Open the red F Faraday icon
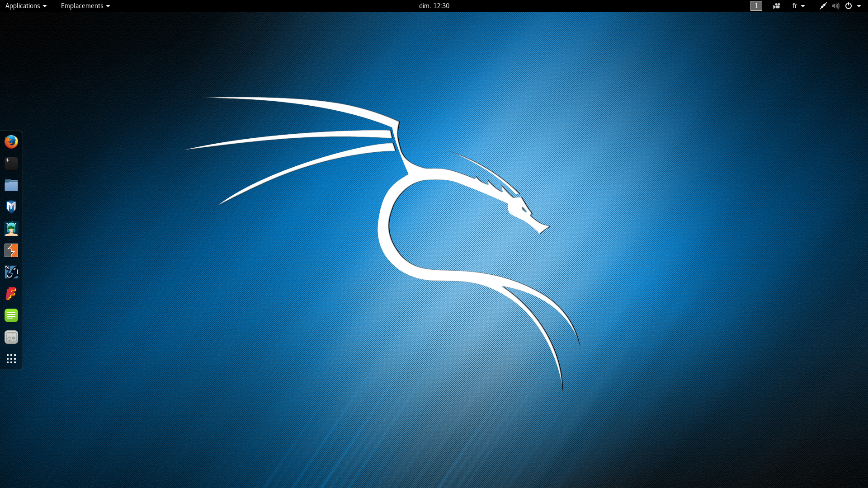The image size is (868, 488). pos(11,294)
